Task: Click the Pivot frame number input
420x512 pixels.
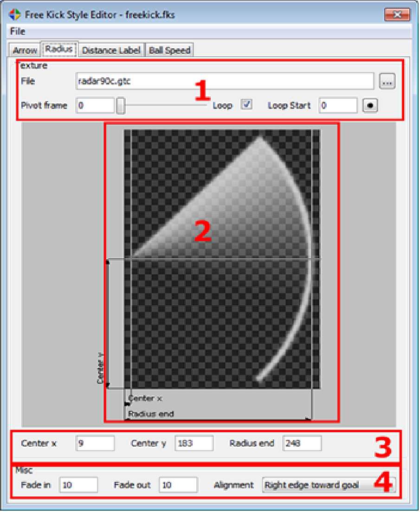Action: pos(95,105)
